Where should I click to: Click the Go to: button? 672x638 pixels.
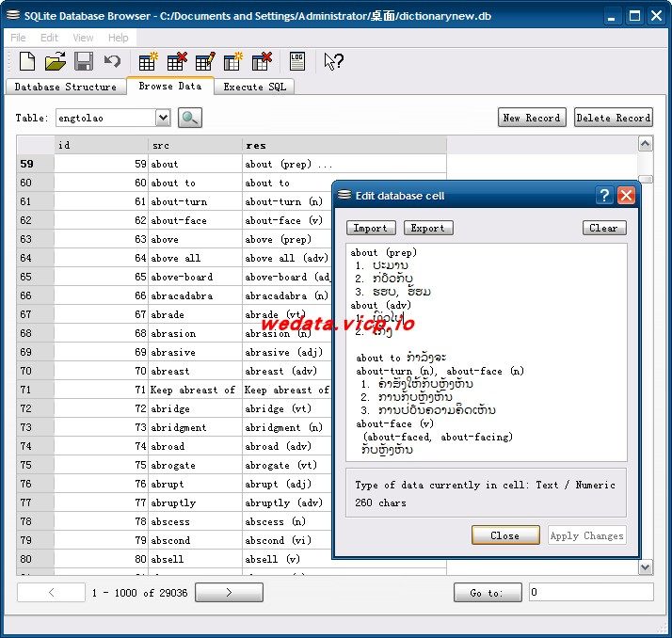(488, 592)
